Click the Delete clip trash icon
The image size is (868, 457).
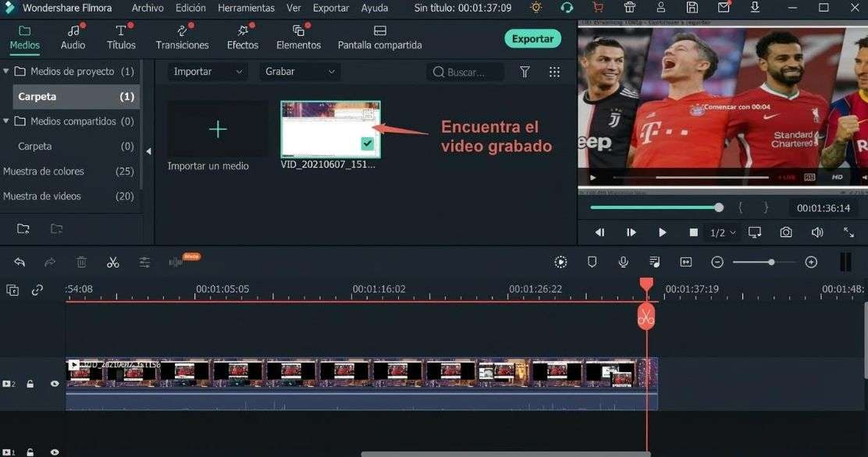[x=81, y=262]
